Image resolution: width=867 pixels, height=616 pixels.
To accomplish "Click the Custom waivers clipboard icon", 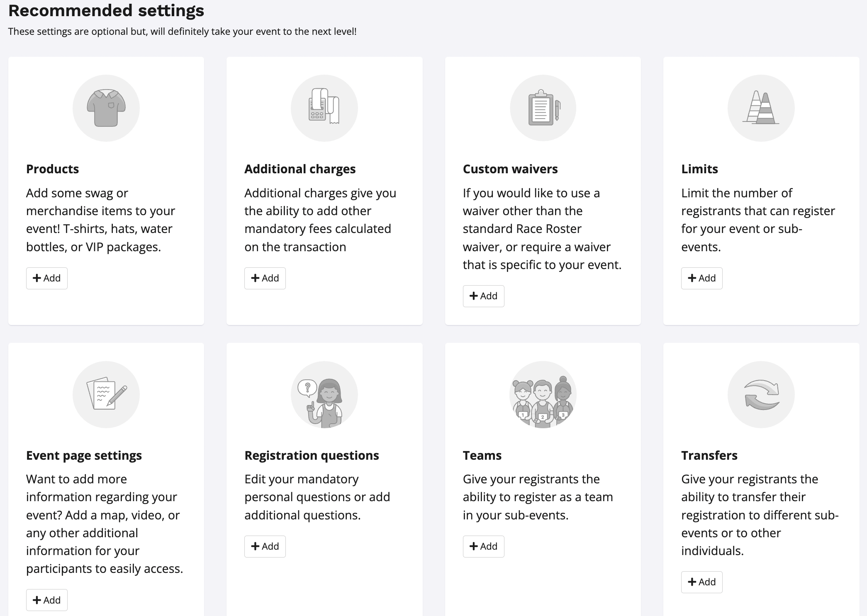I will [x=543, y=108].
